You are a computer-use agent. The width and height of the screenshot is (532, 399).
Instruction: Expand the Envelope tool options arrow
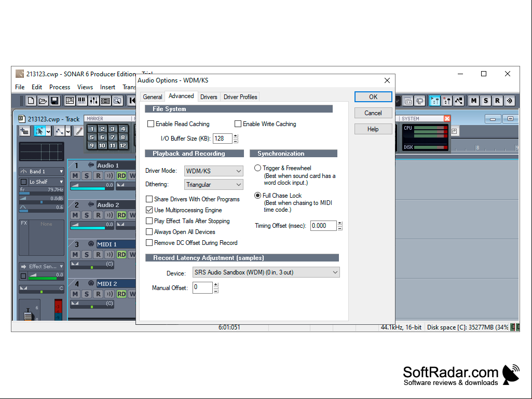click(68, 131)
